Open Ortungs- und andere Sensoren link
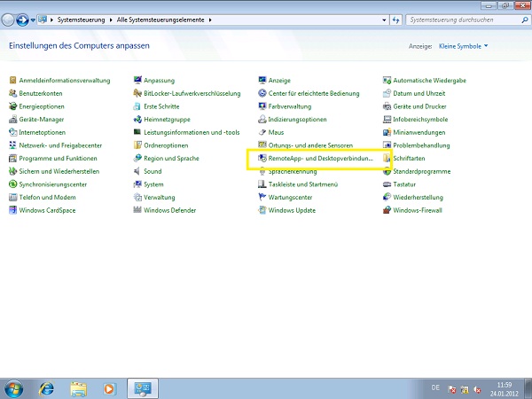 [310, 145]
